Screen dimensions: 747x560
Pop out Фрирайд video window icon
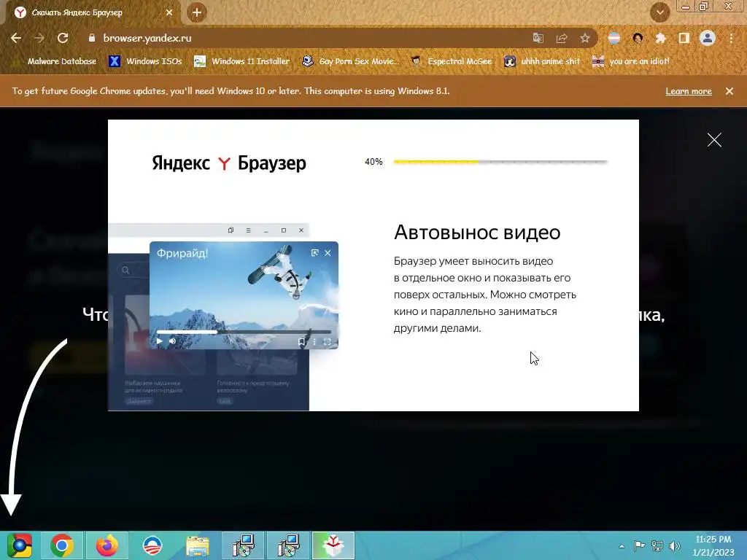tap(314, 253)
